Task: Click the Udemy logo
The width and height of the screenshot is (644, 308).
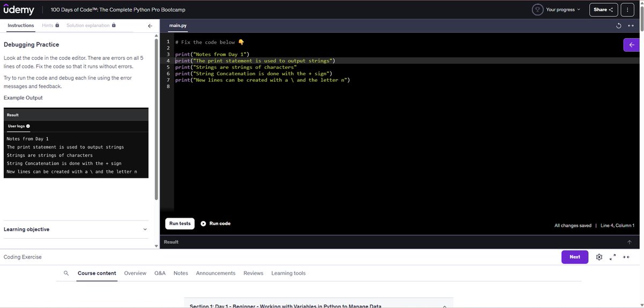Action: tap(19, 10)
